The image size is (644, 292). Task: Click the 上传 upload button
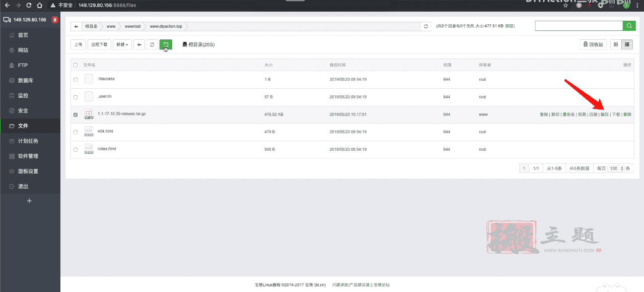[x=78, y=44]
